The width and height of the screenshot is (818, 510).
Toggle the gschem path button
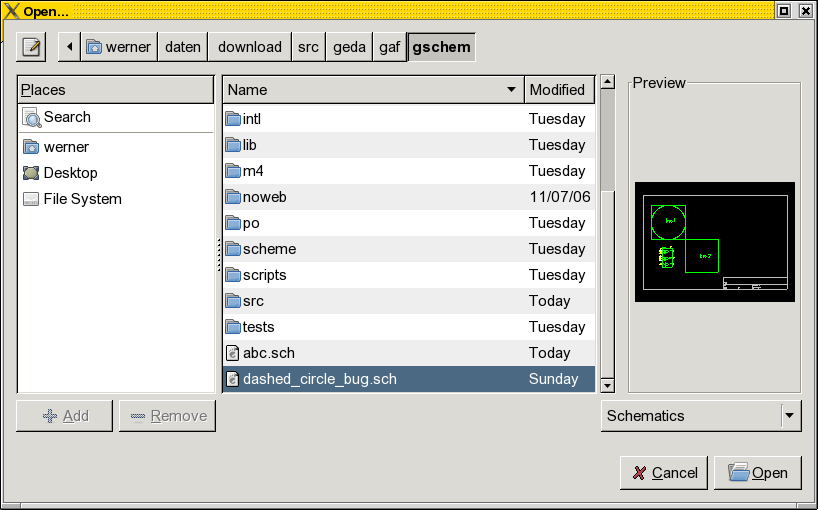441,46
